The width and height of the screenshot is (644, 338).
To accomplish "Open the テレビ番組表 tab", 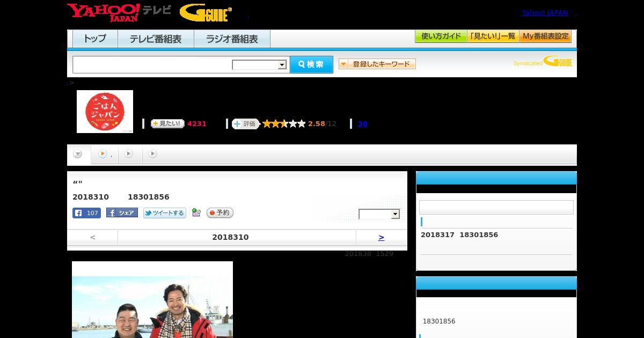I will click(156, 39).
